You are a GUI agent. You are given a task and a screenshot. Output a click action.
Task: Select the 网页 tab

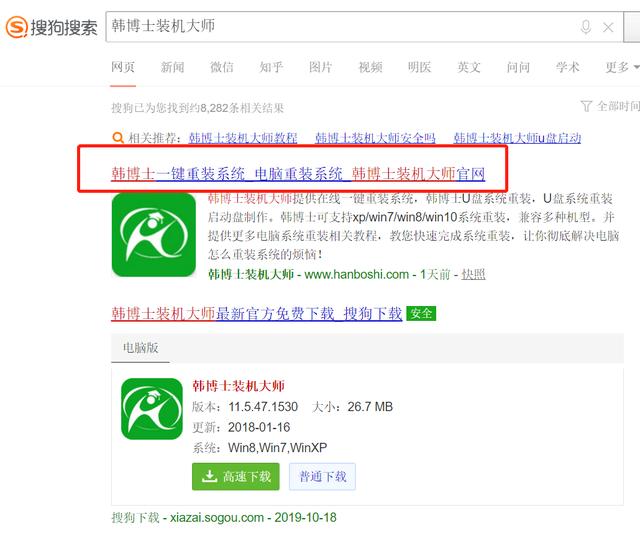click(x=123, y=67)
